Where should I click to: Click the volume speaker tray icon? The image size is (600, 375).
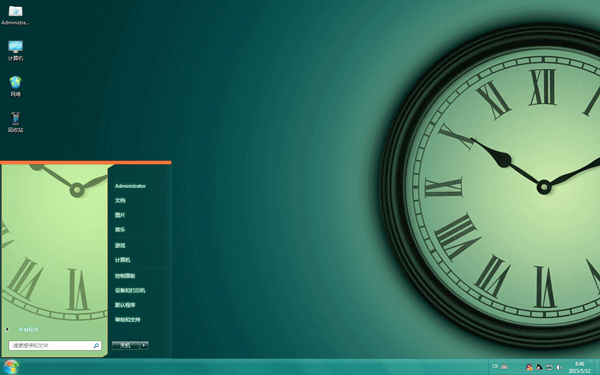tap(559, 367)
